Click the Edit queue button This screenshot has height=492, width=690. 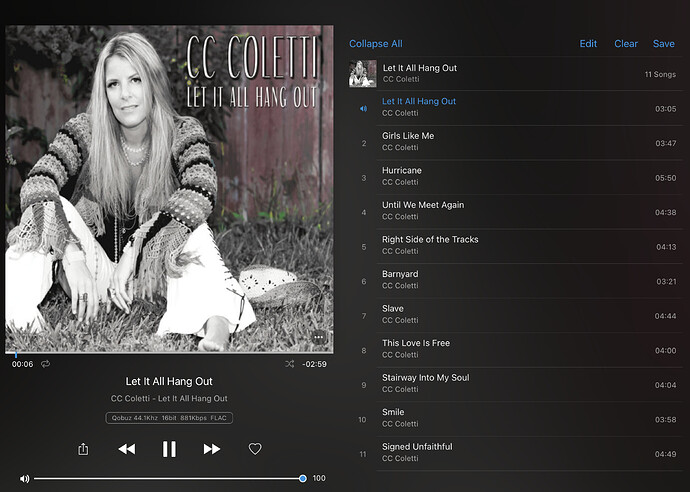click(x=588, y=44)
